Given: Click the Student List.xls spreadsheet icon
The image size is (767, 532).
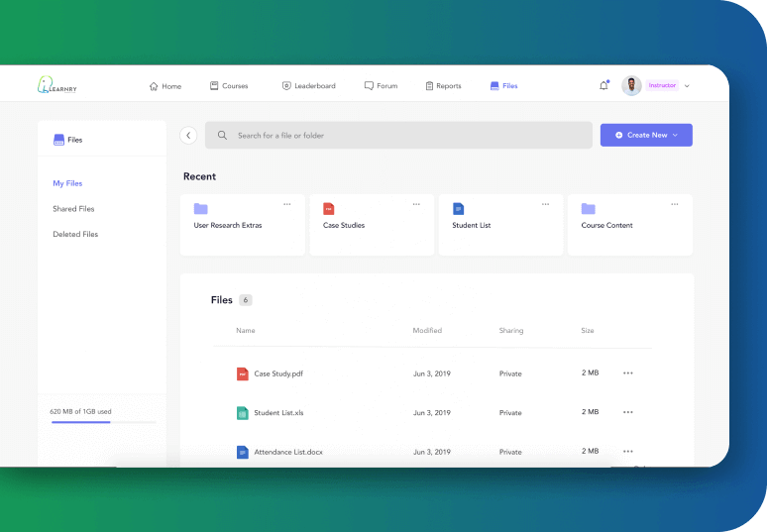Looking at the screenshot, I should [x=242, y=413].
